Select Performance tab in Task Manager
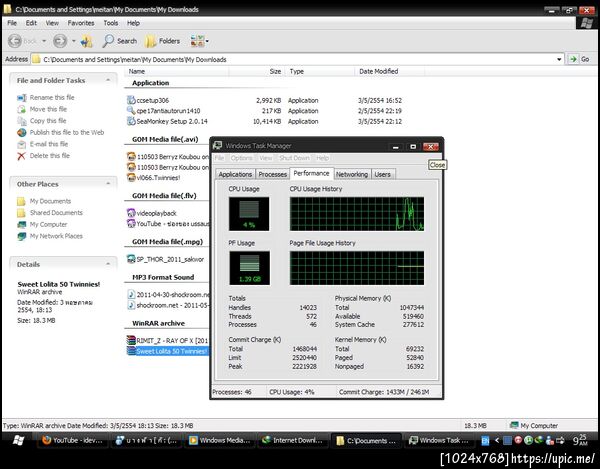This screenshot has height=469, width=600. click(x=311, y=173)
